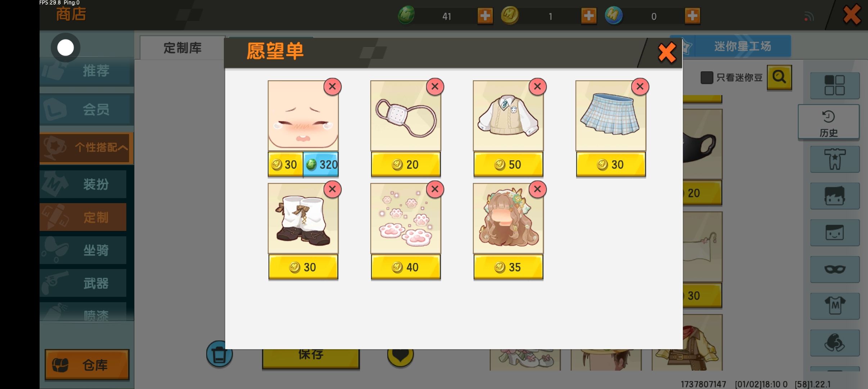The width and height of the screenshot is (868, 389).
Task: Select the mask category icon
Action: (x=835, y=269)
